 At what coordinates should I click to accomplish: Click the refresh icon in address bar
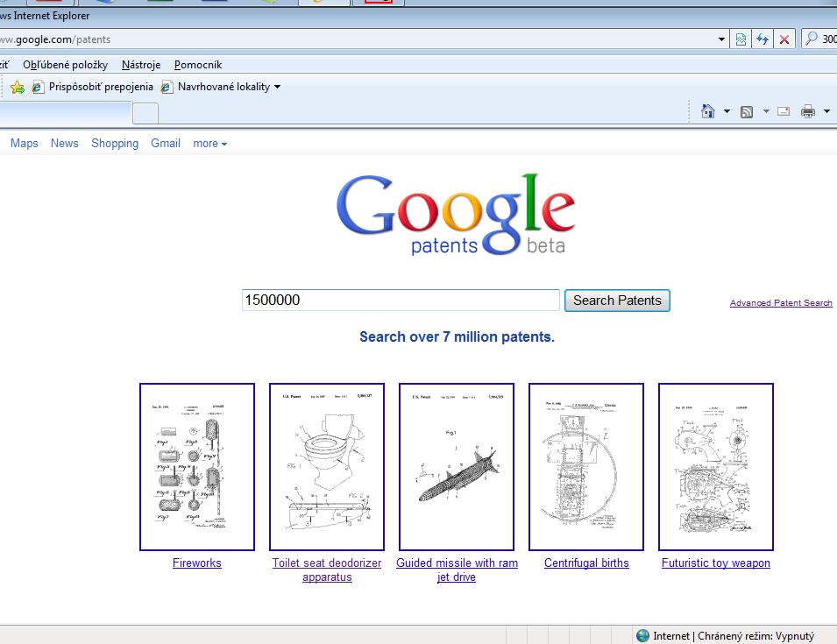pos(763,39)
